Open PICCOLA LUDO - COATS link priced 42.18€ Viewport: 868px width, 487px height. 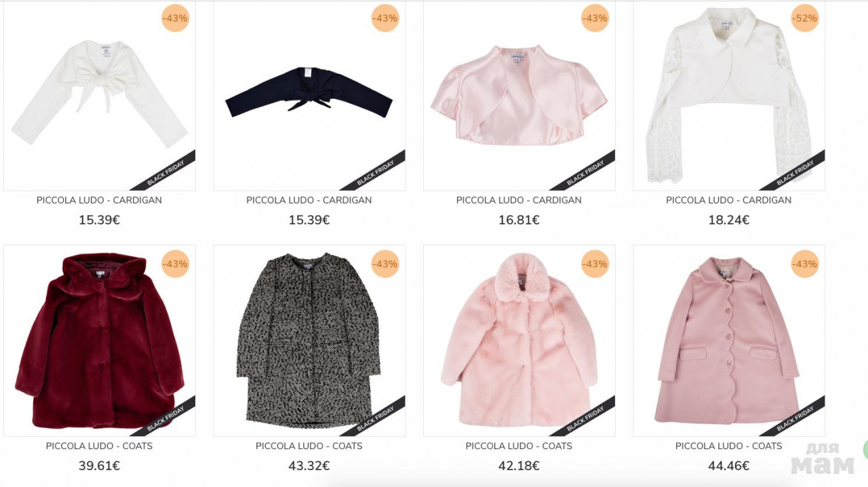[519, 446]
